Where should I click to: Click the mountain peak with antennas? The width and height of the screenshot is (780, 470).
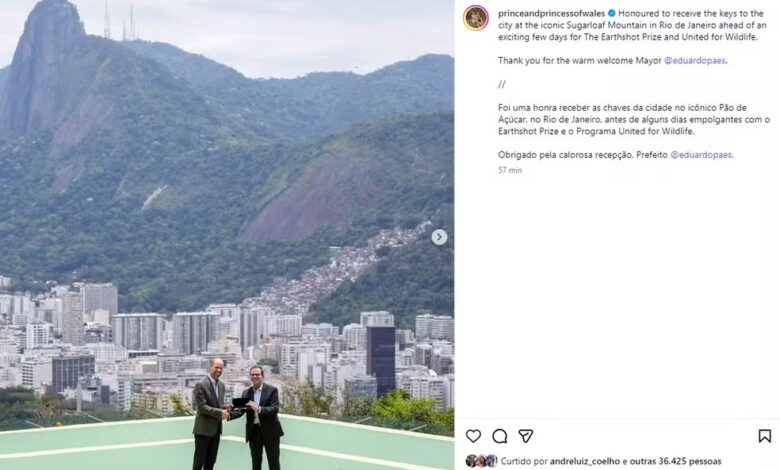(x=50, y=30)
